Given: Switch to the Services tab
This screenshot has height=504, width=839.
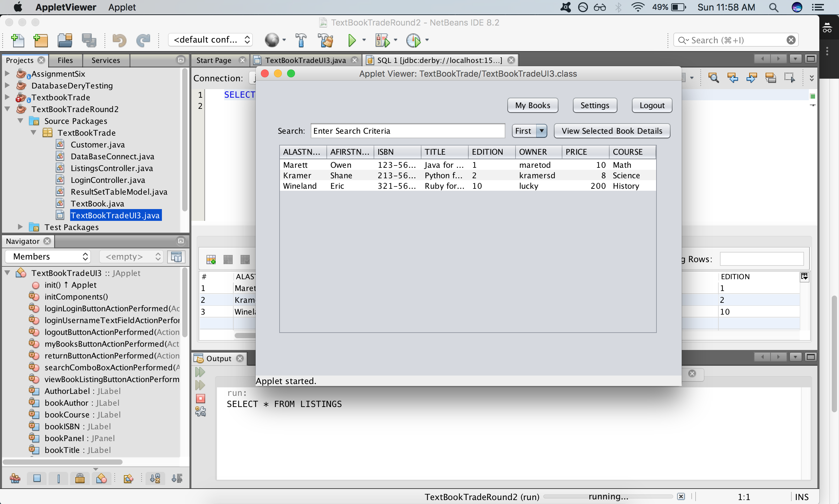Looking at the screenshot, I should pos(106,60).
